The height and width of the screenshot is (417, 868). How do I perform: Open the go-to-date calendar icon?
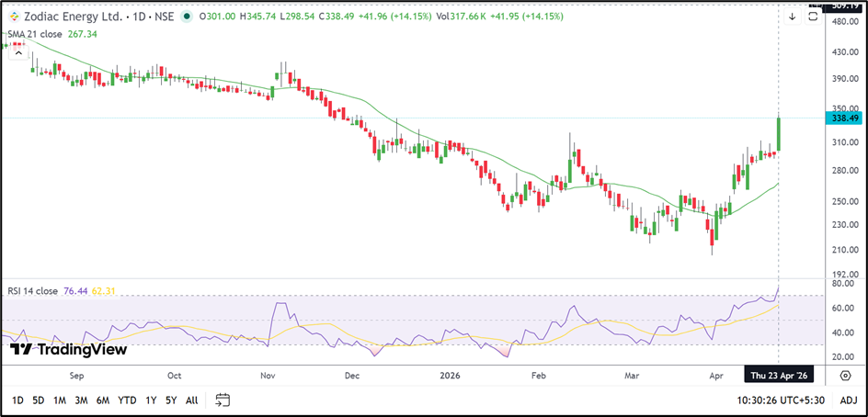pyautogui.click(x=223, y=400)
